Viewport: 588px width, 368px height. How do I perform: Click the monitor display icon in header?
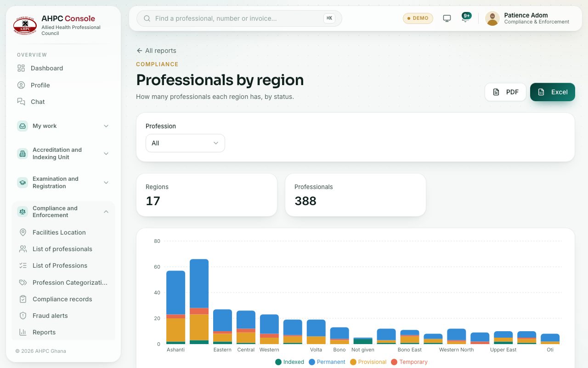(x=447, y=18)
